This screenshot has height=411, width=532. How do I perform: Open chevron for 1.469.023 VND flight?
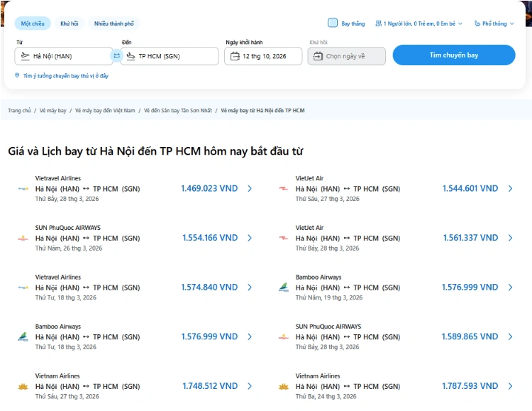click(250, 189)
